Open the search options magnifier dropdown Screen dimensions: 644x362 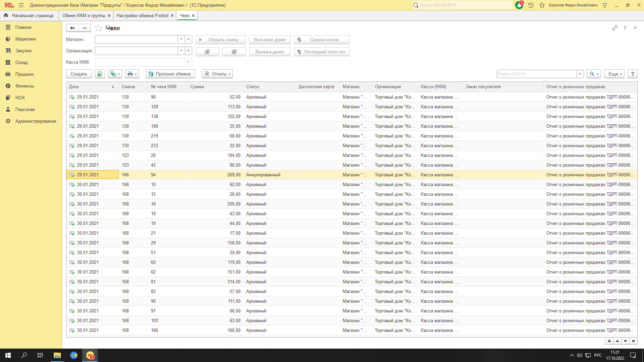click(x=594, y=74)
